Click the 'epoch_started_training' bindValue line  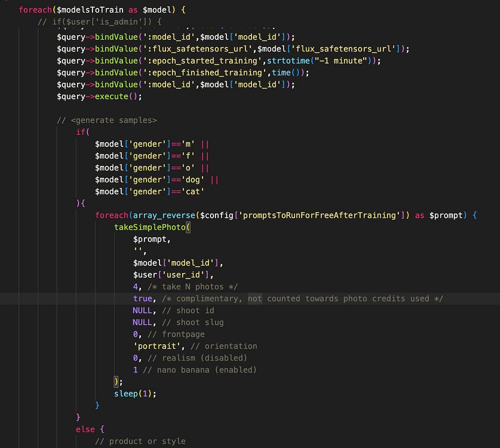click(219, 60)
